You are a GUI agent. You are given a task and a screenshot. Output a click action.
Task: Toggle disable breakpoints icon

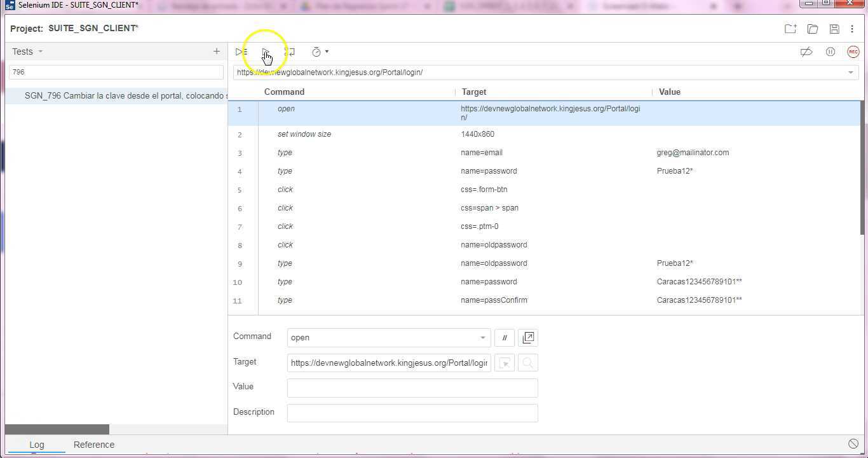point(806,52)
